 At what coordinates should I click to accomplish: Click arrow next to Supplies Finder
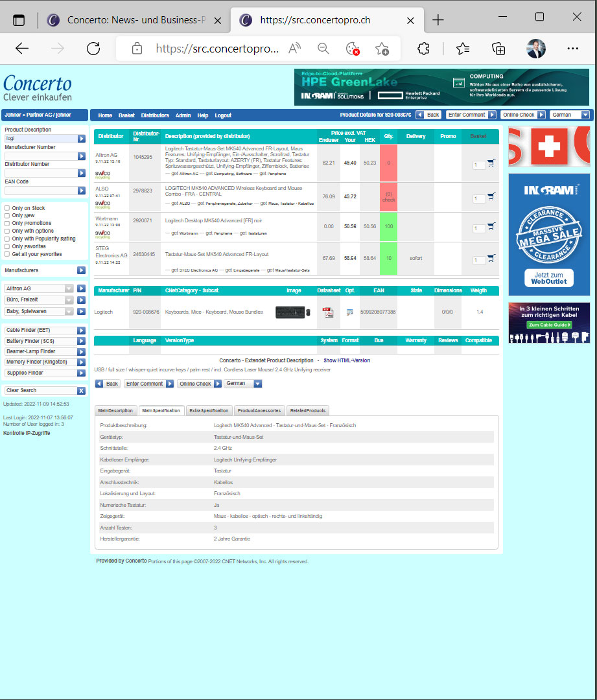click(81, 373)
